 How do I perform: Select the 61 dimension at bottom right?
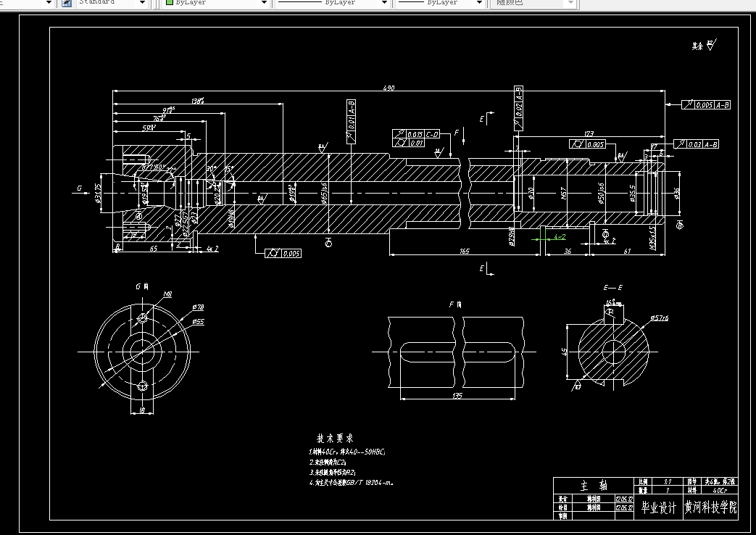(x=627, y=251)
